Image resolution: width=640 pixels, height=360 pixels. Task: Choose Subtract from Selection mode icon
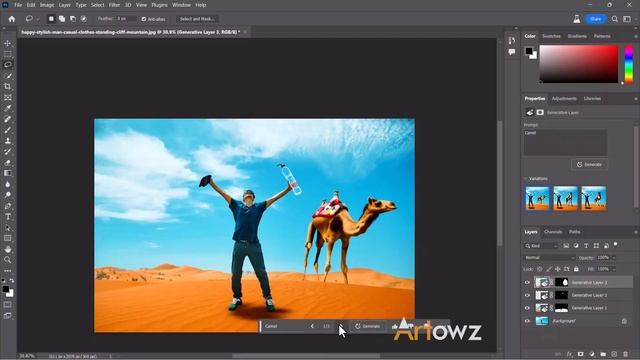(x=73, y=19)
